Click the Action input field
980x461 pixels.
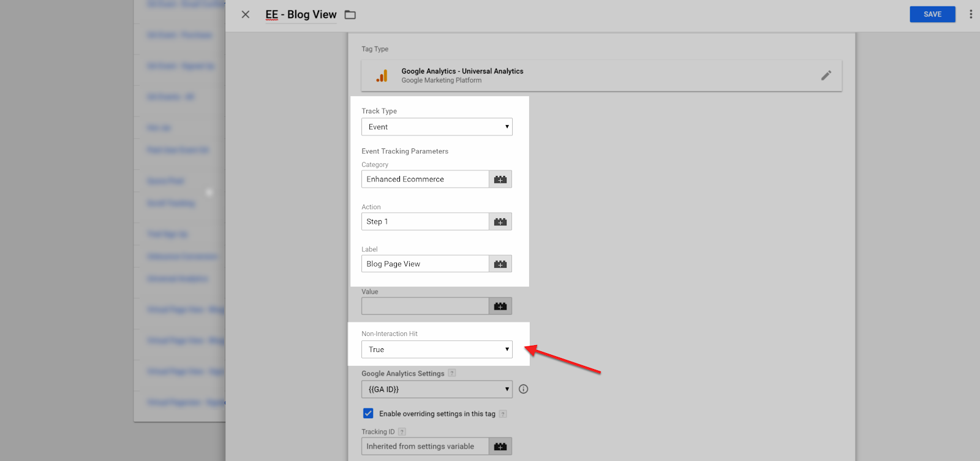click(x=425, y=221)
